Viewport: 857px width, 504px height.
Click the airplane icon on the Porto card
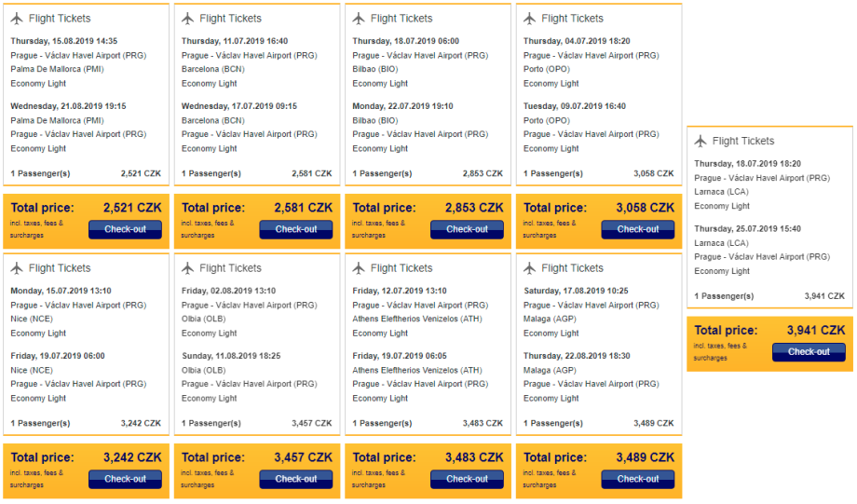coord(529,19)
